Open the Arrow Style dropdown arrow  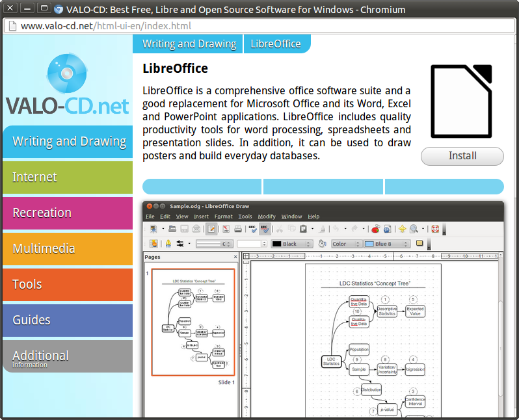[189, 244]
